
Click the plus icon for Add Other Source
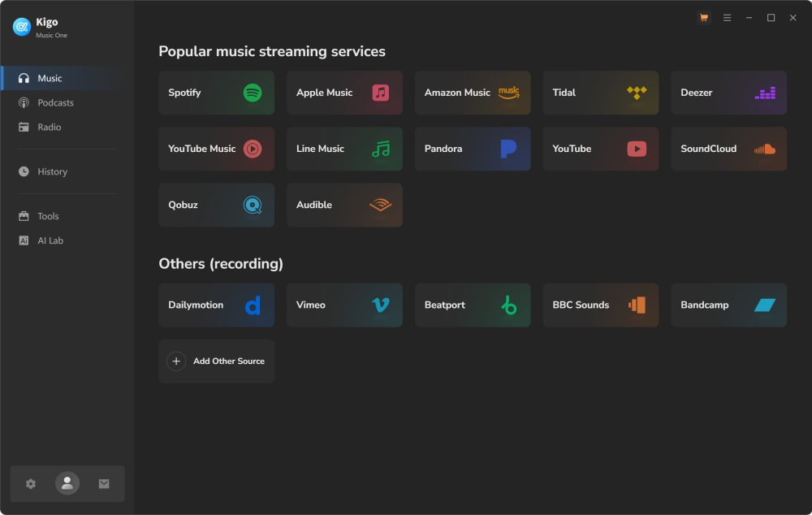[176, 361]
